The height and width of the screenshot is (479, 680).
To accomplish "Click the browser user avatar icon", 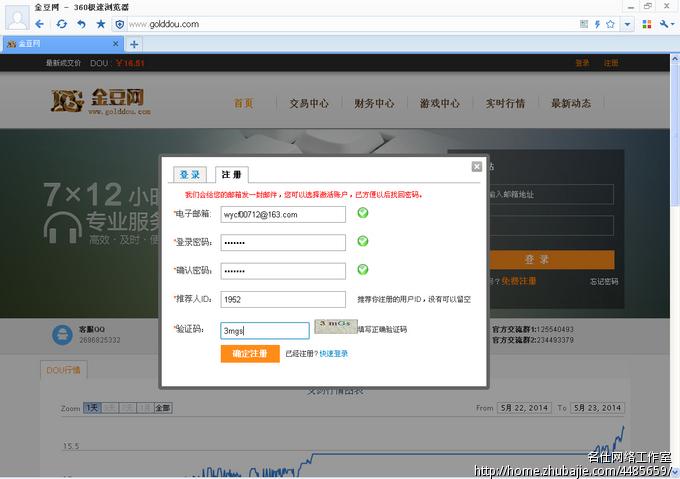I will [x=17, y=17].
